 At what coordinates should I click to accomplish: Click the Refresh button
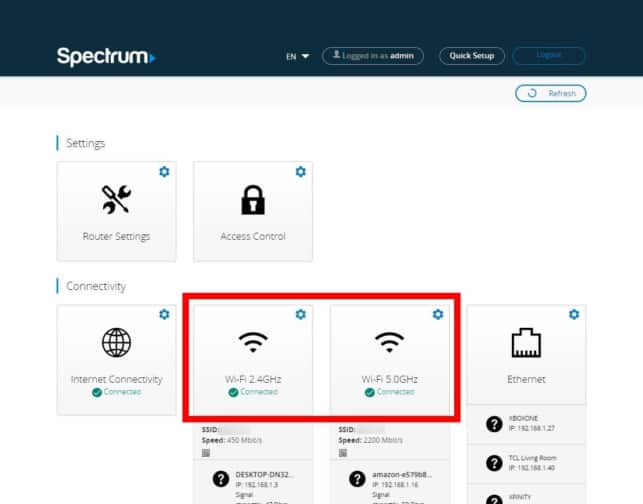551,93
